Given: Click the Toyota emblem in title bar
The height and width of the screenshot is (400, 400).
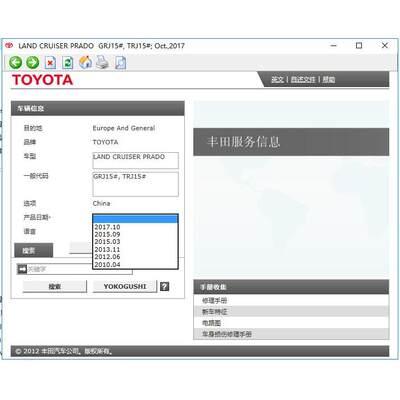Looking at the screenshot, I should (x=9, y=45).
